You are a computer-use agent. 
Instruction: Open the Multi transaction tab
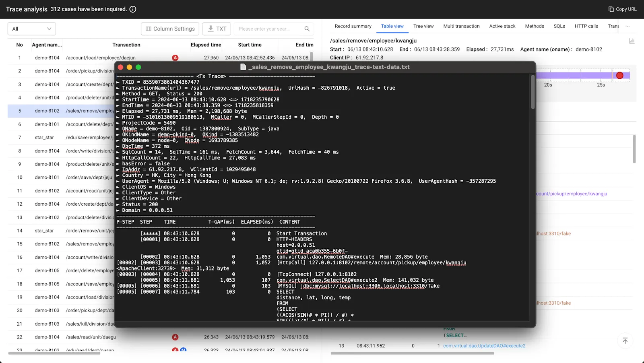(x=462, y=26)
